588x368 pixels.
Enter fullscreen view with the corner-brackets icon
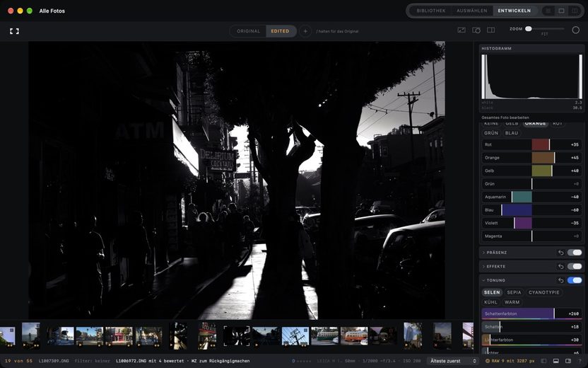(14, 31)
